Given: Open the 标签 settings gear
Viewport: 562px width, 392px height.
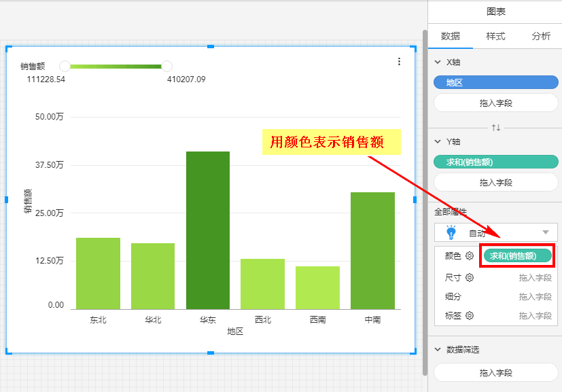Looking at the screenshot, I should coord(469,315).
